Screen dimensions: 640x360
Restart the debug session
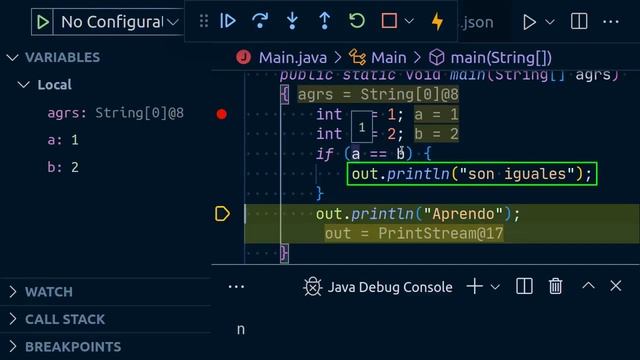click(x=357, y=21)
